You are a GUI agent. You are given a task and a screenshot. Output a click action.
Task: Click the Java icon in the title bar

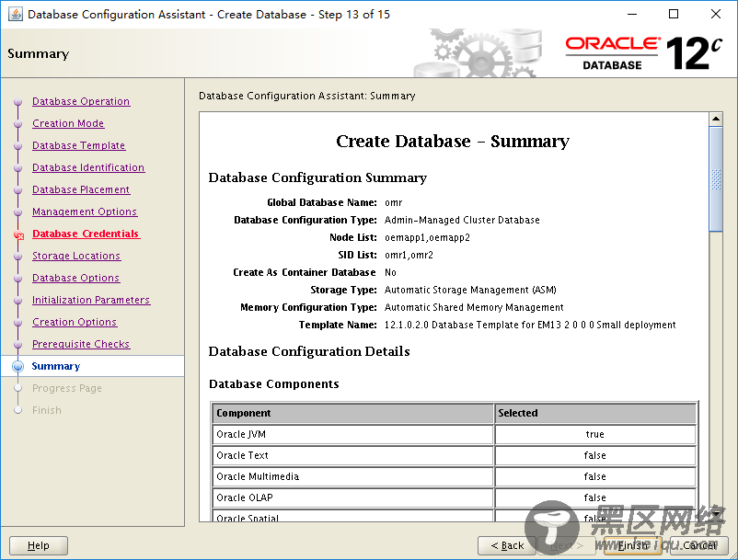[x=16, y=14]
